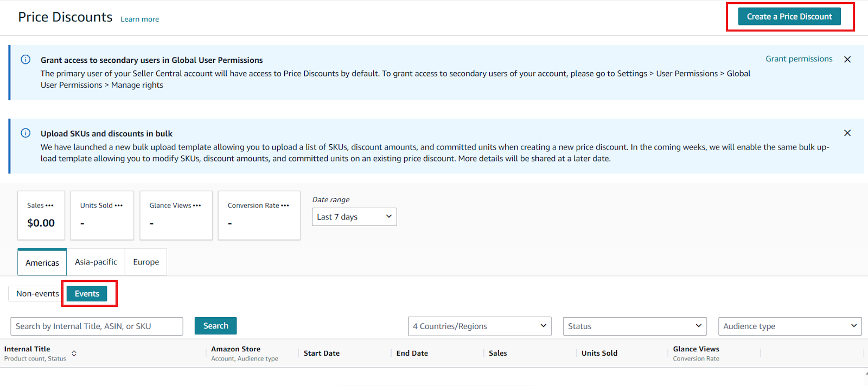Select the Non-events toggle

(37, 293)
